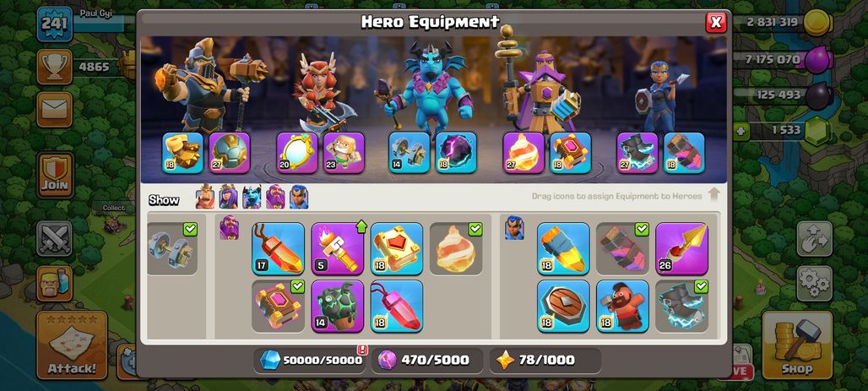
Task: Choose the level 5 torch equipment
Action: (337, 248)
